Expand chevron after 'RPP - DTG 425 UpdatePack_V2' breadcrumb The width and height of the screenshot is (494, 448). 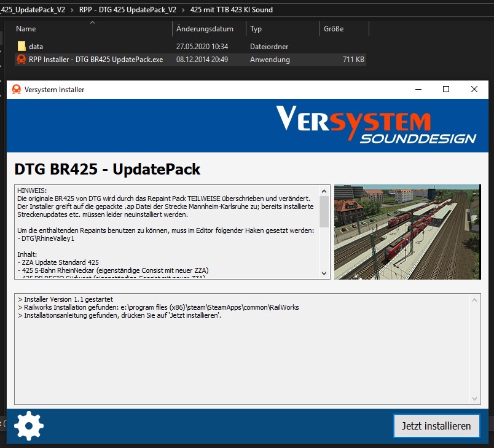[x=183, y=10]
